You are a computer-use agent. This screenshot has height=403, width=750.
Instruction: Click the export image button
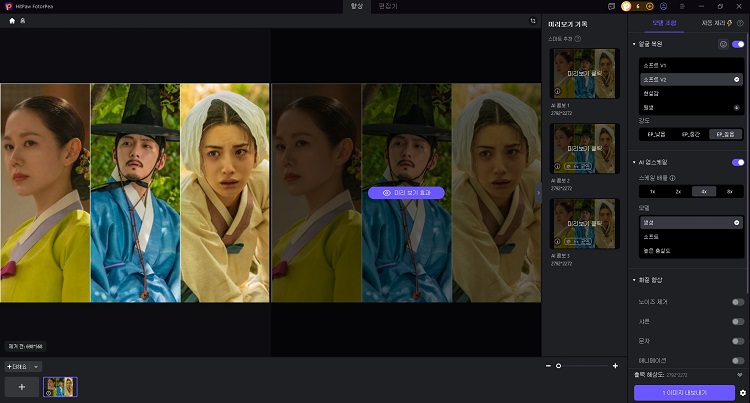tap(684, 392)
